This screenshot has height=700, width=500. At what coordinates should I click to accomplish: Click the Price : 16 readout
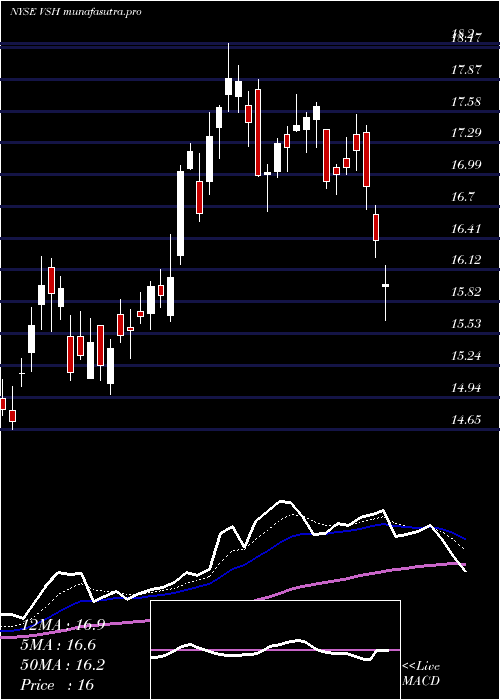point(57,684)
